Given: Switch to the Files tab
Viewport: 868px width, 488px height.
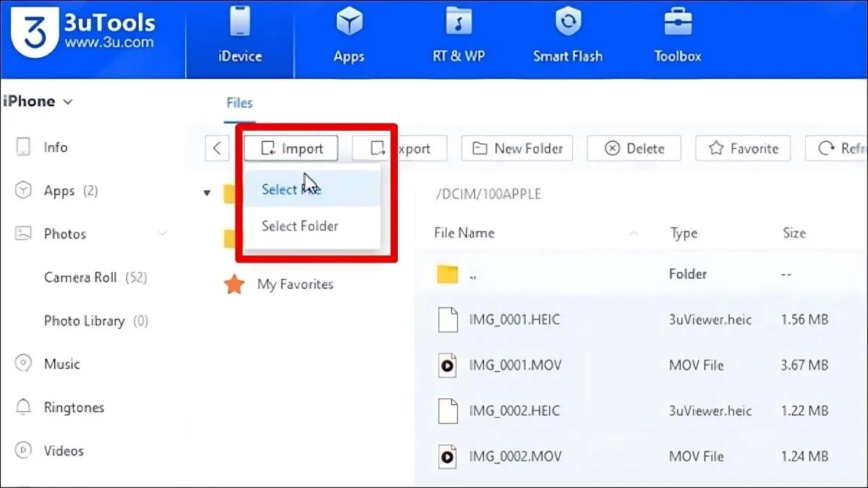Looking at the screenshot, I should click(x=239, y=103).
